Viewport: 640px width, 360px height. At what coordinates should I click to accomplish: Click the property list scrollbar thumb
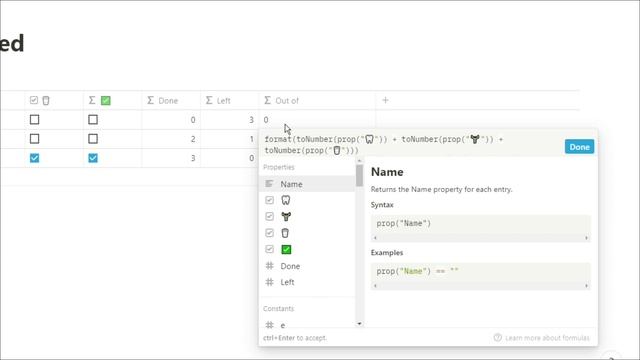[359, 176]
